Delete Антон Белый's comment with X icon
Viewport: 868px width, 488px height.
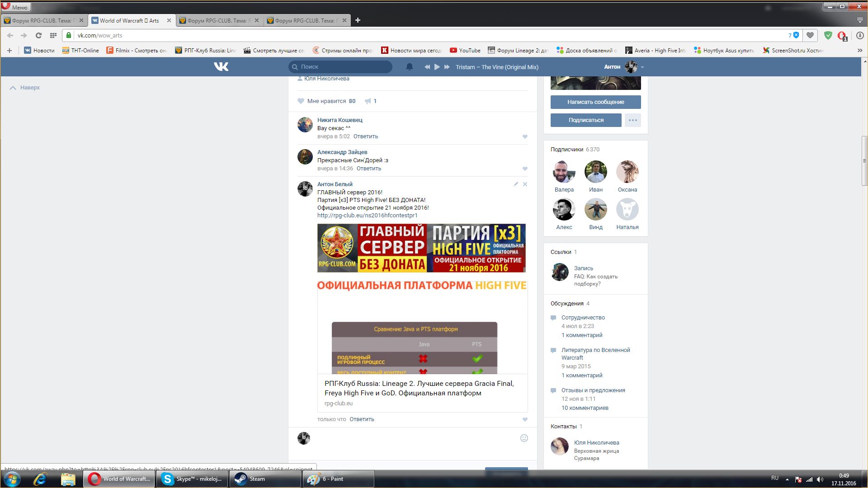[525, 184]
